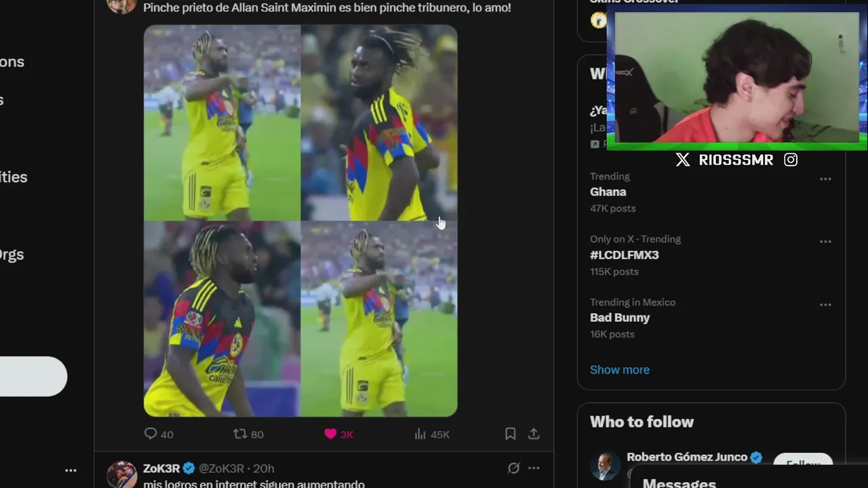The height and width of the screenshot is (488, 868).
Task: Share the tweet using the share icon
Action: tap(534, 434)
